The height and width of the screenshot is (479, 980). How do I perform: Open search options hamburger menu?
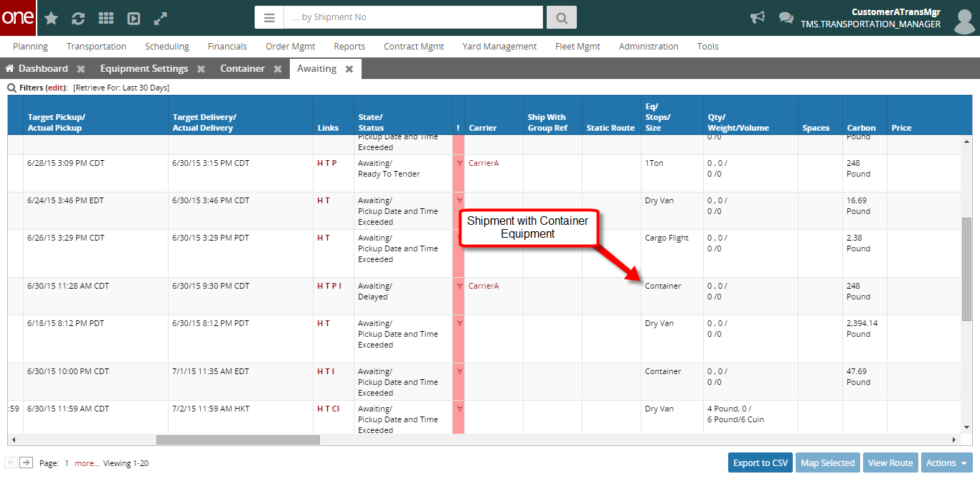point(269,17)
